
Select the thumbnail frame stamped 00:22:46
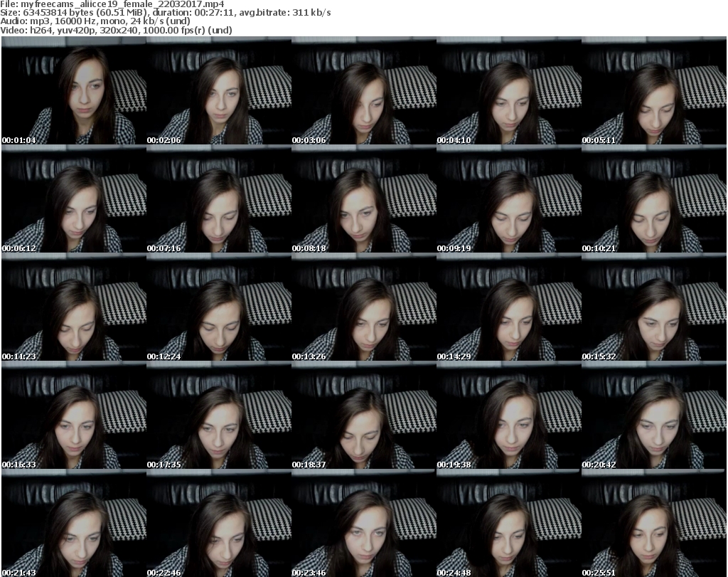point(219,524)
